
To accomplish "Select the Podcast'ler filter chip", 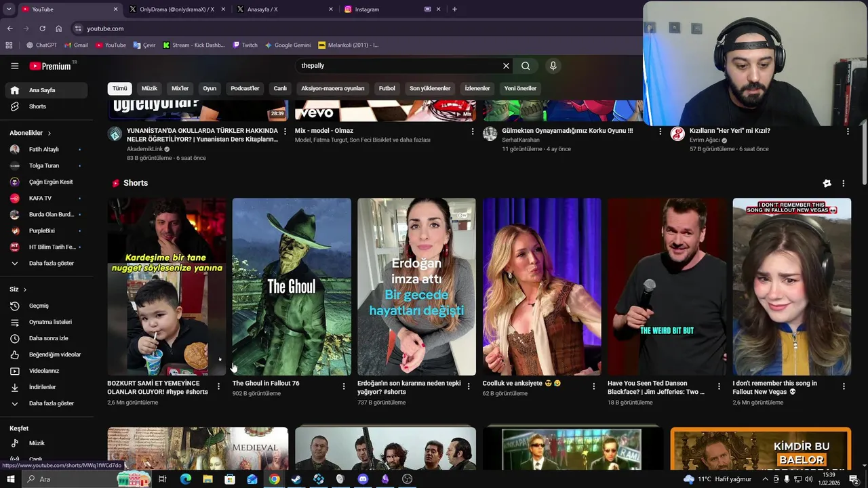I will [245, 88].
